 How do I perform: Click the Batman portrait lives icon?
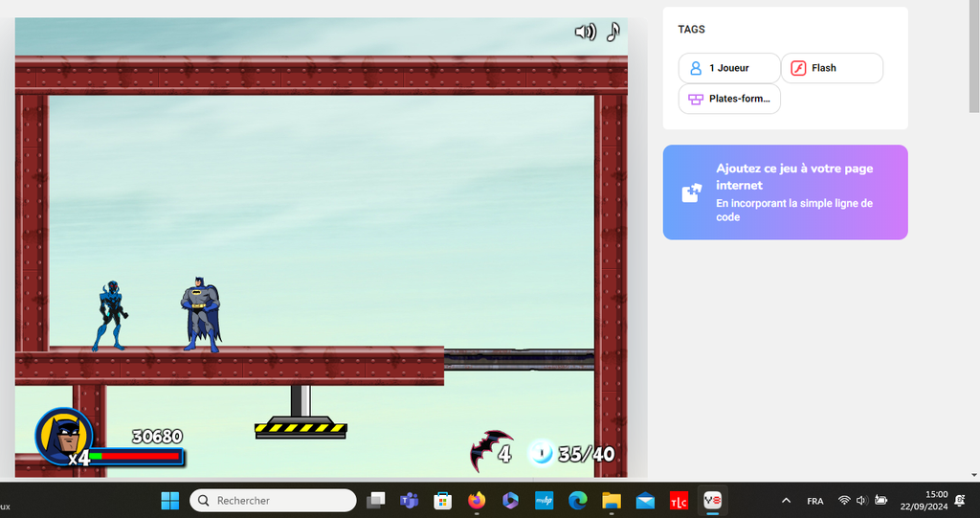(x=63, y=436)
